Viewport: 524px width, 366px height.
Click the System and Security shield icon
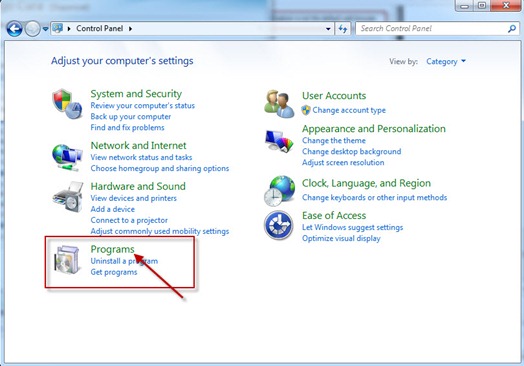tap(67, 104)
